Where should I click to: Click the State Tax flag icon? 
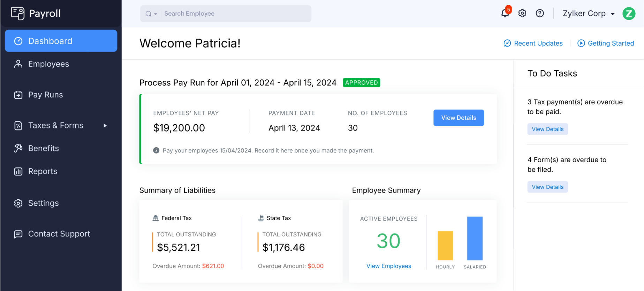tap(261, 218)
